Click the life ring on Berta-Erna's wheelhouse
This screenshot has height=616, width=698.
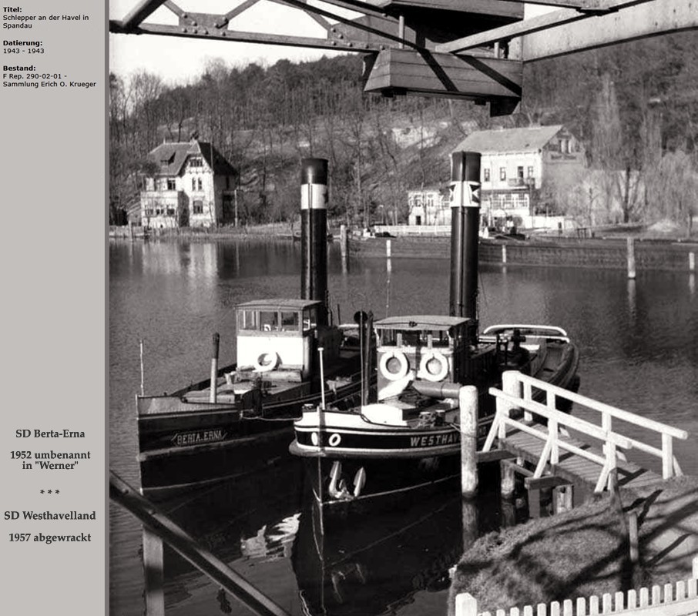267,360
